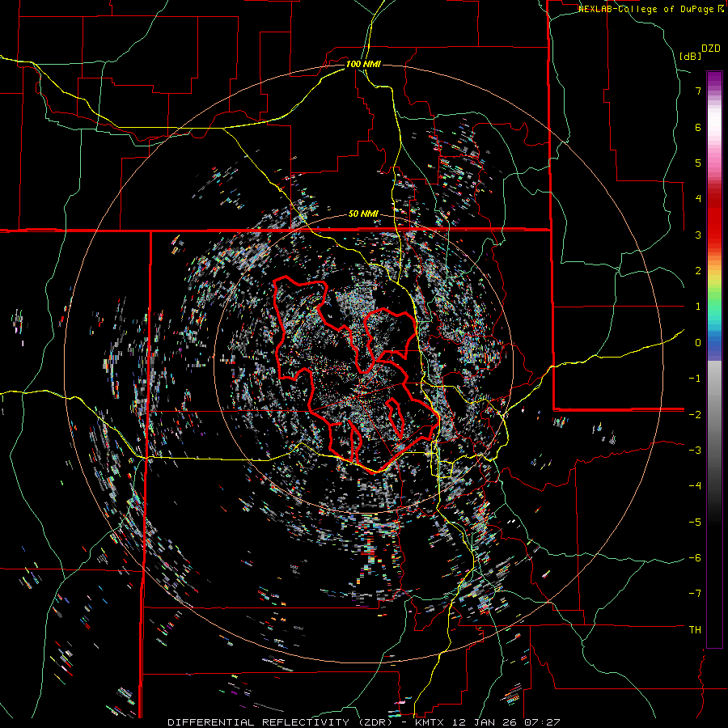Click the 50 NMI range ring label
This screenshot has height=728, width=728.
click(363, 214)
